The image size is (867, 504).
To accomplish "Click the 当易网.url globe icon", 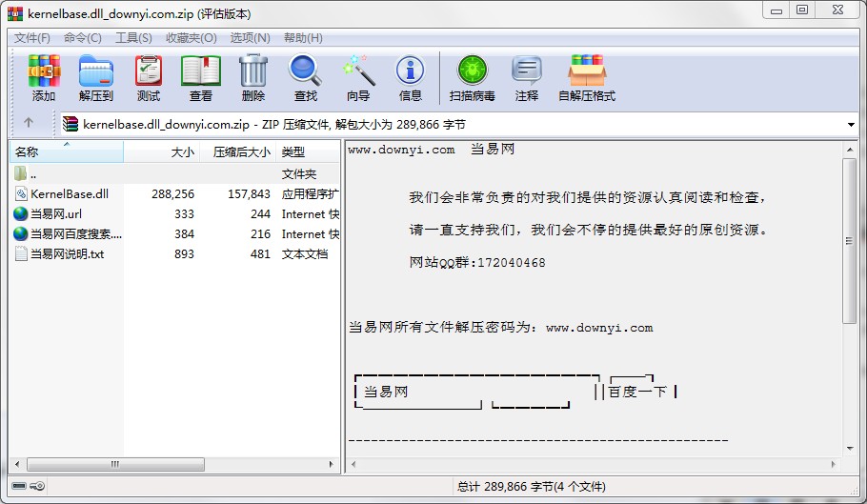I will coord(20,213).
